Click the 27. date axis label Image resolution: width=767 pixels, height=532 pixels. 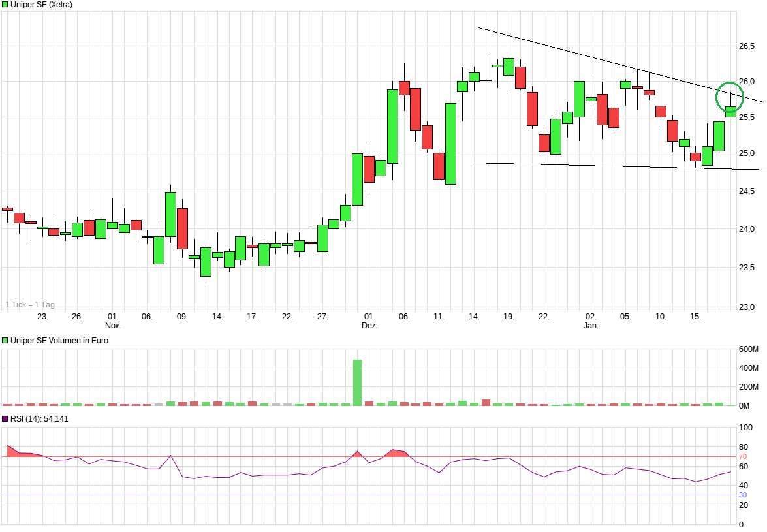point(322,317)
